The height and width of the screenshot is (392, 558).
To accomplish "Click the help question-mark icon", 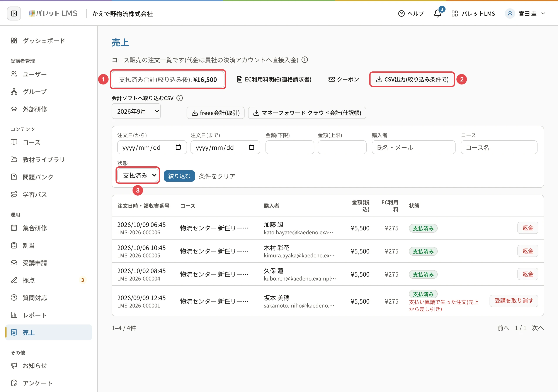I will coord(401,14).
